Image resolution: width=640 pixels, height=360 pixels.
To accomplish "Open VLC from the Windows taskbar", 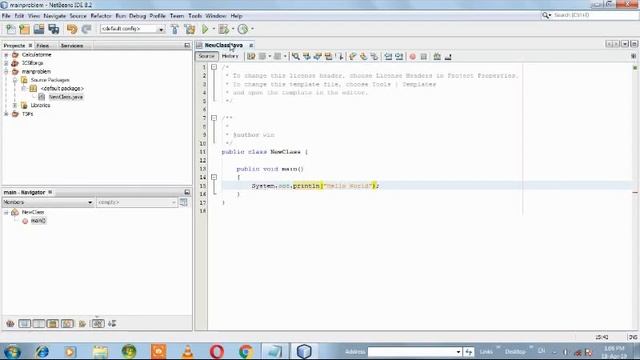I will (188, 351).
